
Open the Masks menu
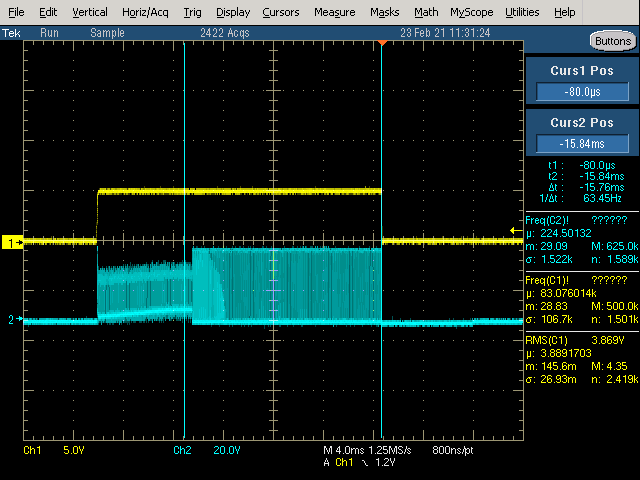(384, 12)
